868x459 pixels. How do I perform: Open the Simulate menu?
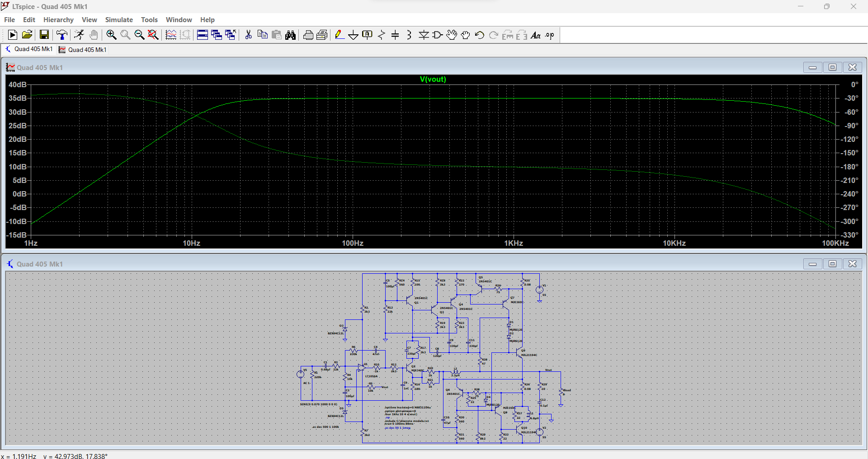coord(119,20)
